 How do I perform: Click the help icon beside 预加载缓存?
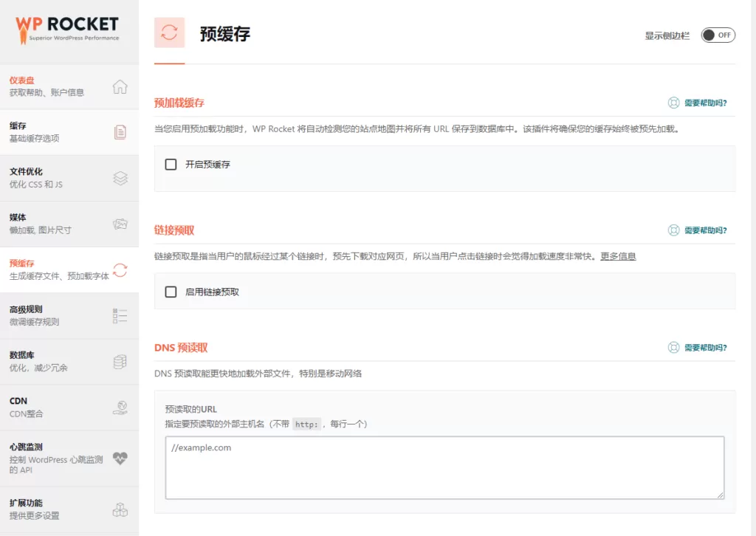[700, 103]
